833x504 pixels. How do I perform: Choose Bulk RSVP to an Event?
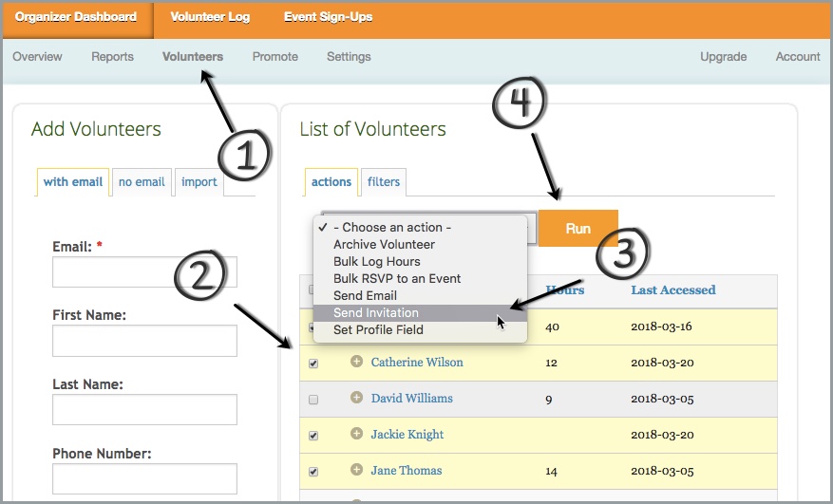(420, 278)
